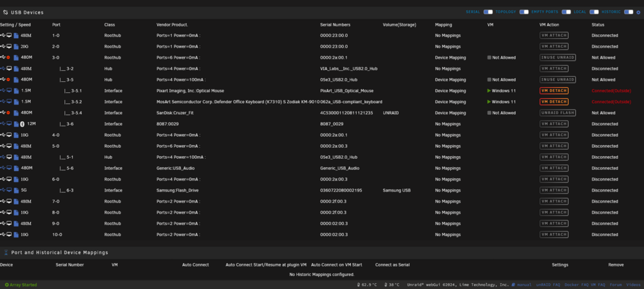The width and height of the screenshot is (644, 289).
Task: Detach PixArt Optical Mouse from VM
Action: point(554,90)
